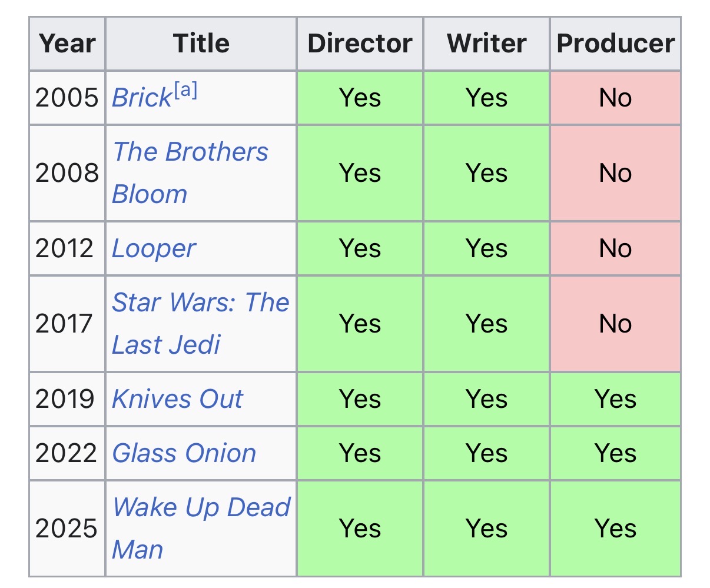Image resolution: width=710 pixels, height=588 pixels.
Task: Click the 2012 year cell
Action: [65, 248]
